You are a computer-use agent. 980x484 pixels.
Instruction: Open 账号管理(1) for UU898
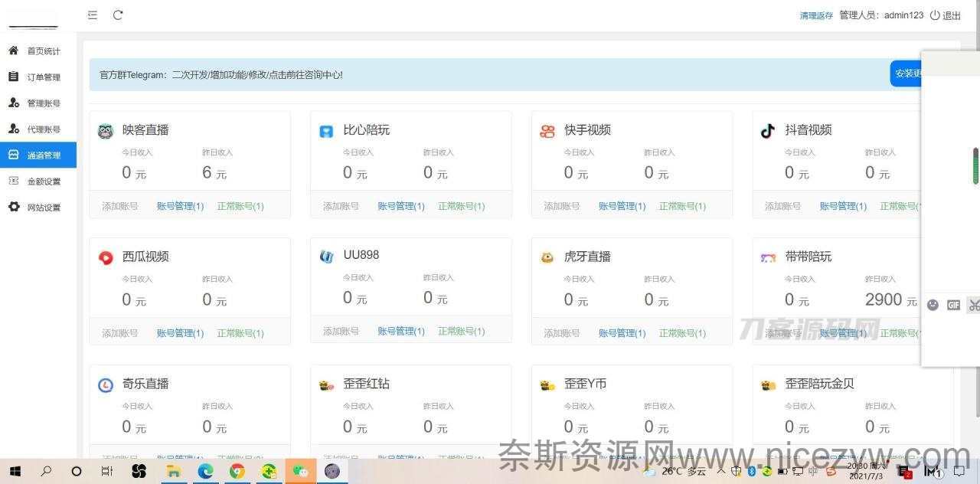[401, 332]
